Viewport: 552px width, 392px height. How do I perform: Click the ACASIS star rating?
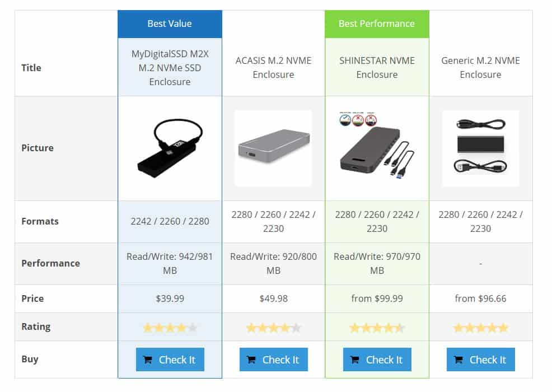pyautogui.click(x=273, y=328)
